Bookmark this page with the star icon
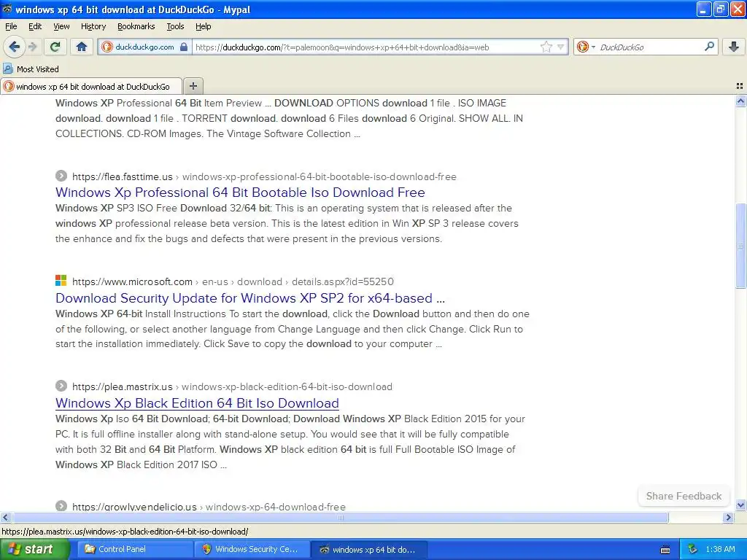The width and height of the screenshot is (747, 560). pos(546,47)
